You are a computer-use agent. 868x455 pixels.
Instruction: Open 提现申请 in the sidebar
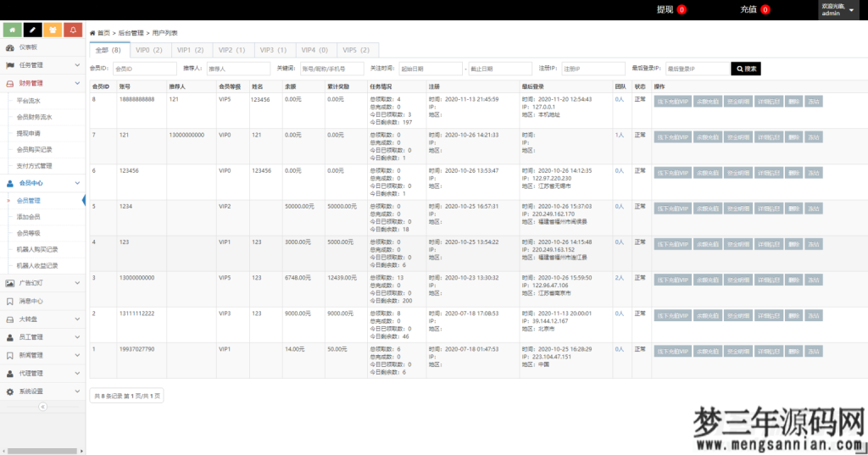(28, 133)
